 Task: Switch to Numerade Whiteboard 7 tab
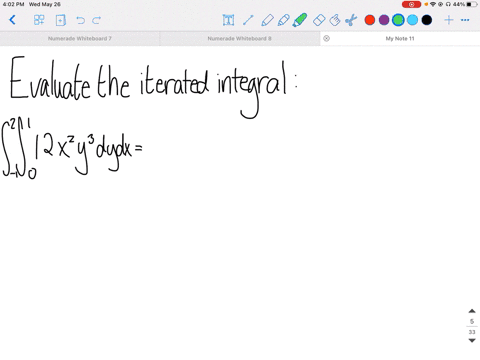coord(80,39)
